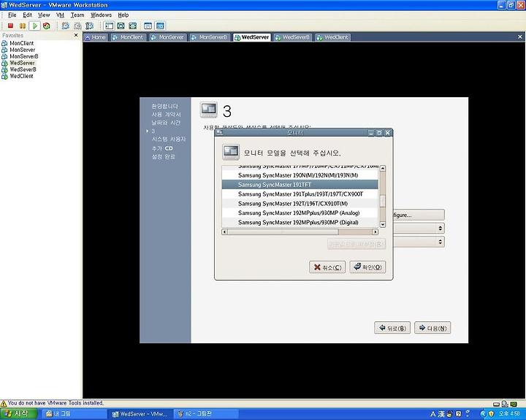
Task: Click the 시작 Start button
Action: 18,414
